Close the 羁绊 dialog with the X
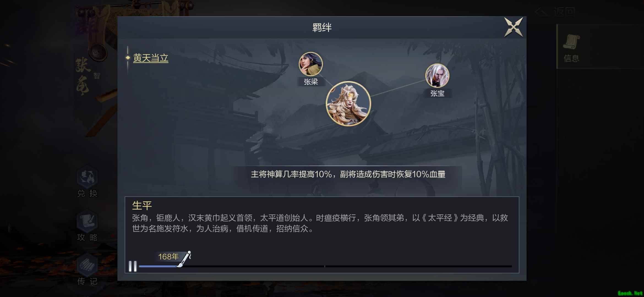Screen dimensions: 644x297 [514, 27]
